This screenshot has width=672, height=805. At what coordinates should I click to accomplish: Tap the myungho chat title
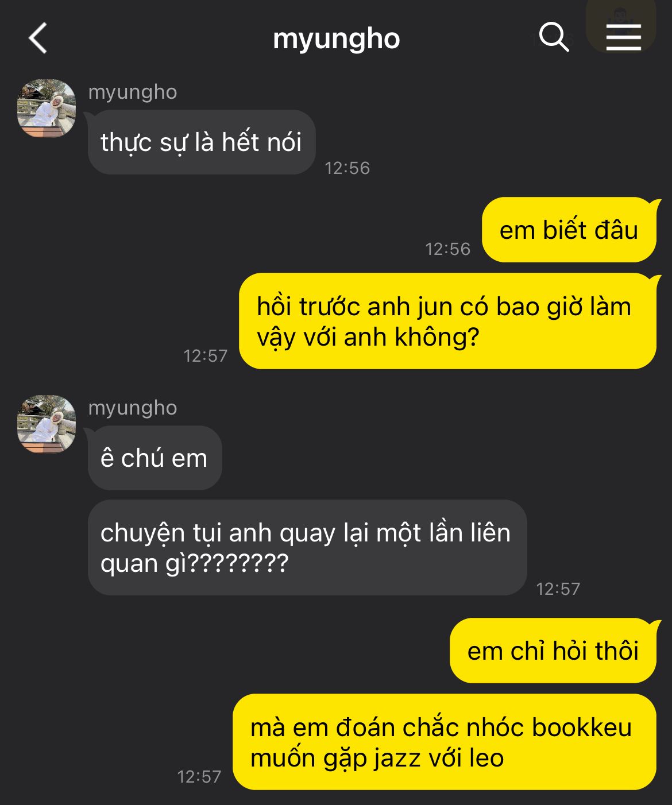tap(336, 39)
